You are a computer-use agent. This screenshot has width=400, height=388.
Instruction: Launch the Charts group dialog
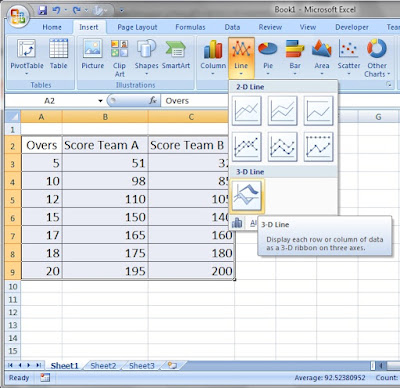click(389, 84)
